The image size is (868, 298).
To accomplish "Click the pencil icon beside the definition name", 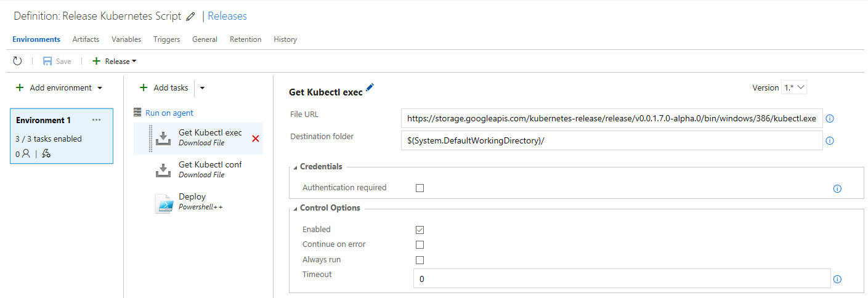I will (191, 17).
